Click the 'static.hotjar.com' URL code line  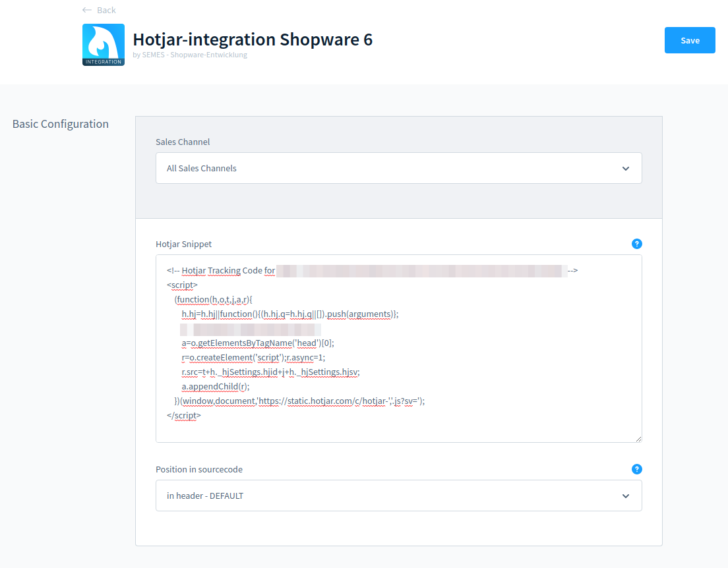[x=299, y=401]
